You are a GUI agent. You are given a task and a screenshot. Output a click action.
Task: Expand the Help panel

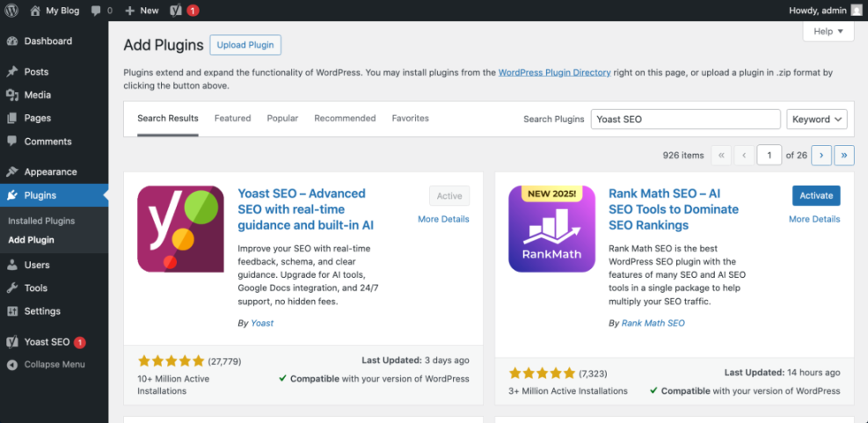coord(828,32)
